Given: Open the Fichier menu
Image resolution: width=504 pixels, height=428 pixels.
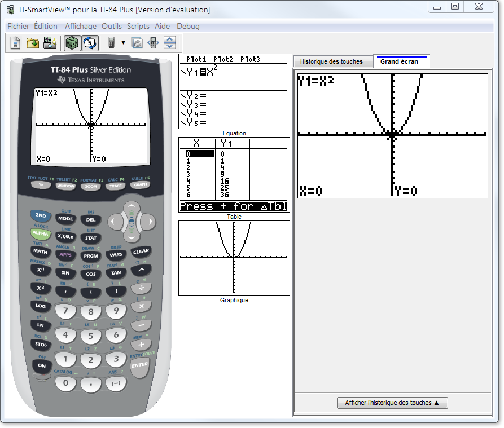Looking at the screenshot, I should [18, 26].
